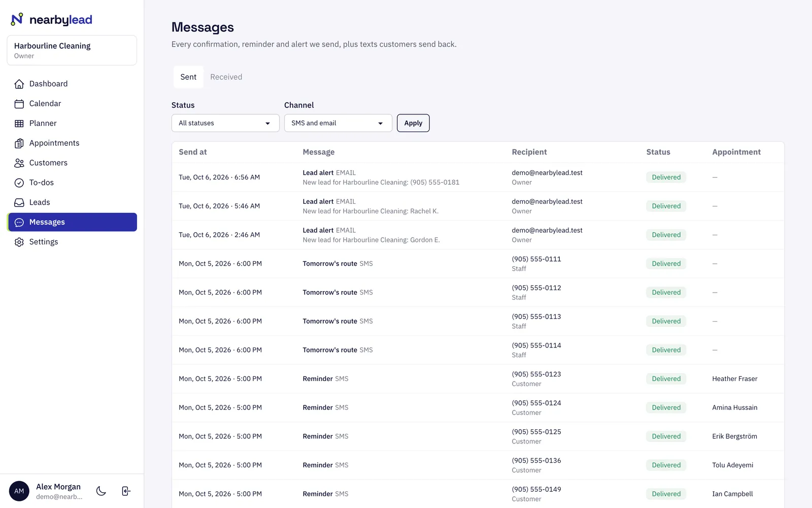Click the Dashboard home icon
The height and width of the screenshot is (508, 812).
tap(19, 84)
